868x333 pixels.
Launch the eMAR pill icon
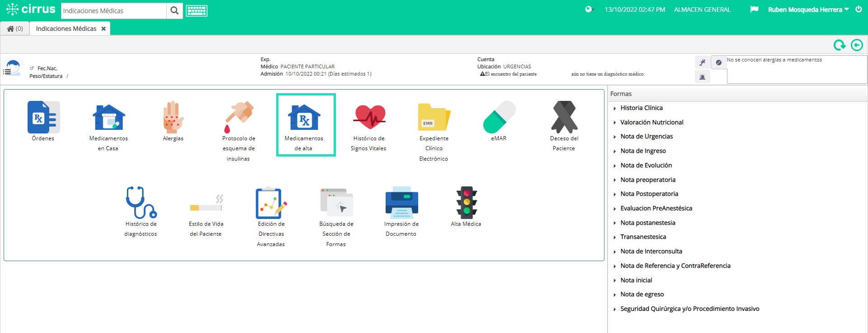499,117
